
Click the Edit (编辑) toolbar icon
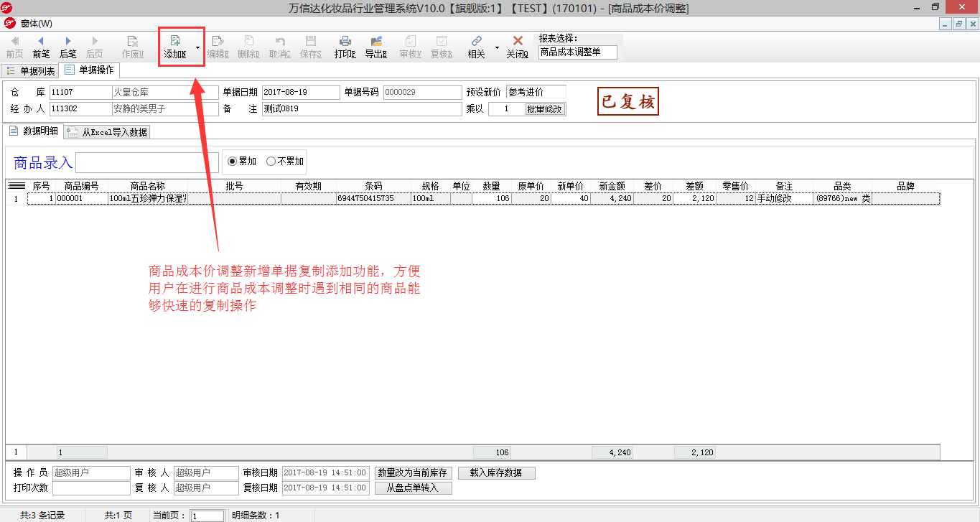(x=218, y=47)
